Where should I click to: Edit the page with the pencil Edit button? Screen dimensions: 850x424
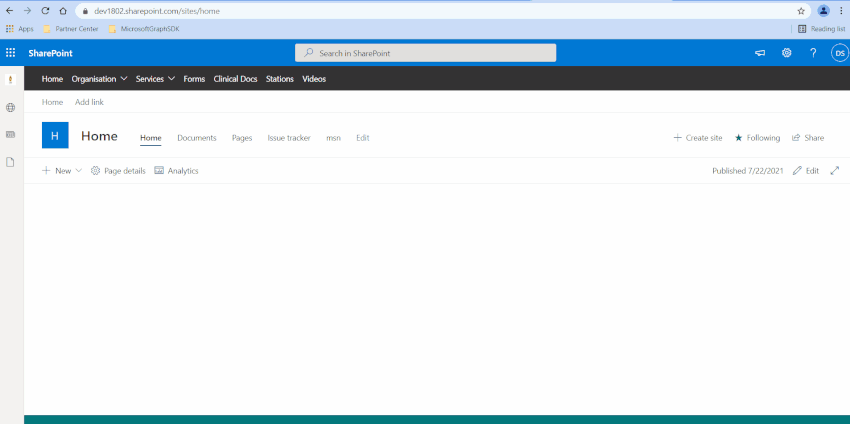click(x=806, y=170)
